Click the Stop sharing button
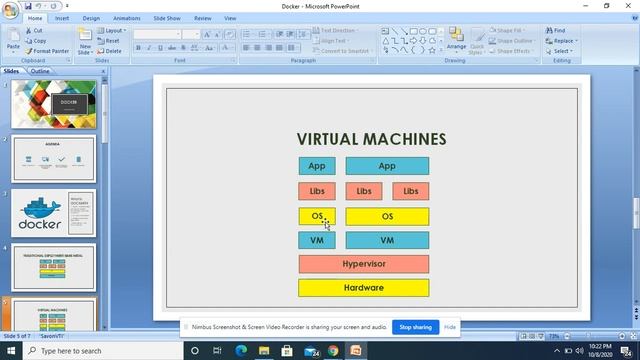The image size is (640, 360). click(416, 327)
